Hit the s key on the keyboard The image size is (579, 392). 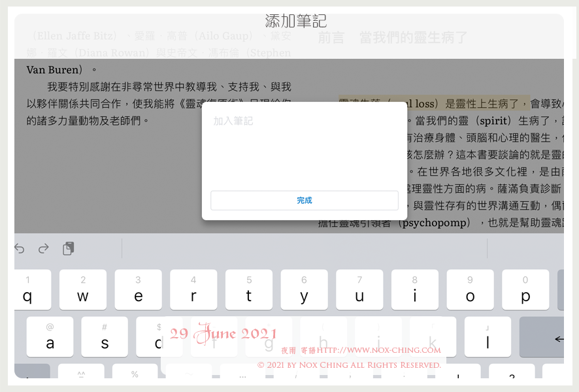point(105,336)
